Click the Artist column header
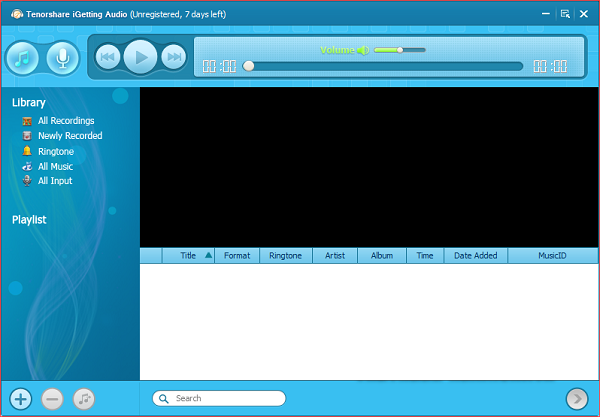This screenshot has height=417, width=600. [x=335, y=256]
